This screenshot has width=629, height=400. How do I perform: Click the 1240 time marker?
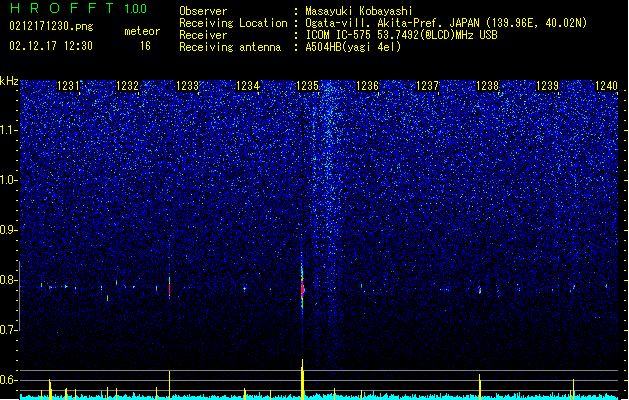pyautogui.click(x=606, y=86)
